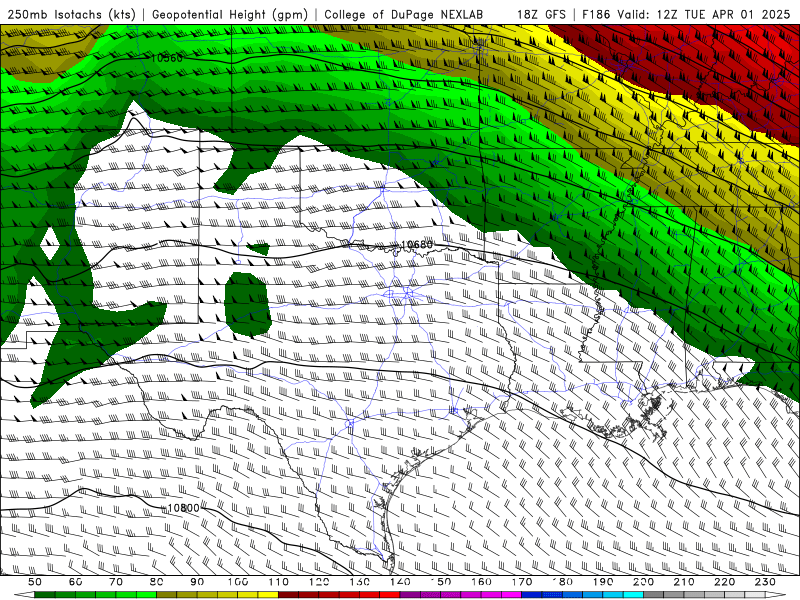Click the 170 knot label on color bar
800x600 pixels.
[x=521, y=582]
